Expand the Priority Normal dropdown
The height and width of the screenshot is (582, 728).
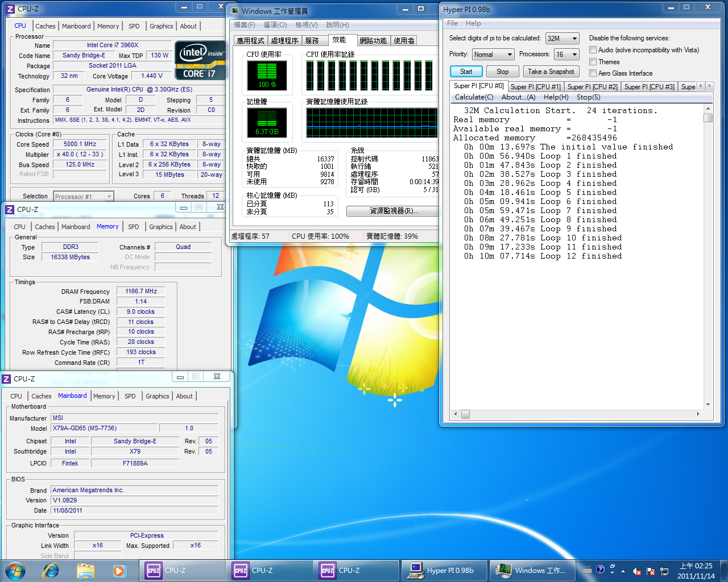point(493,55)
